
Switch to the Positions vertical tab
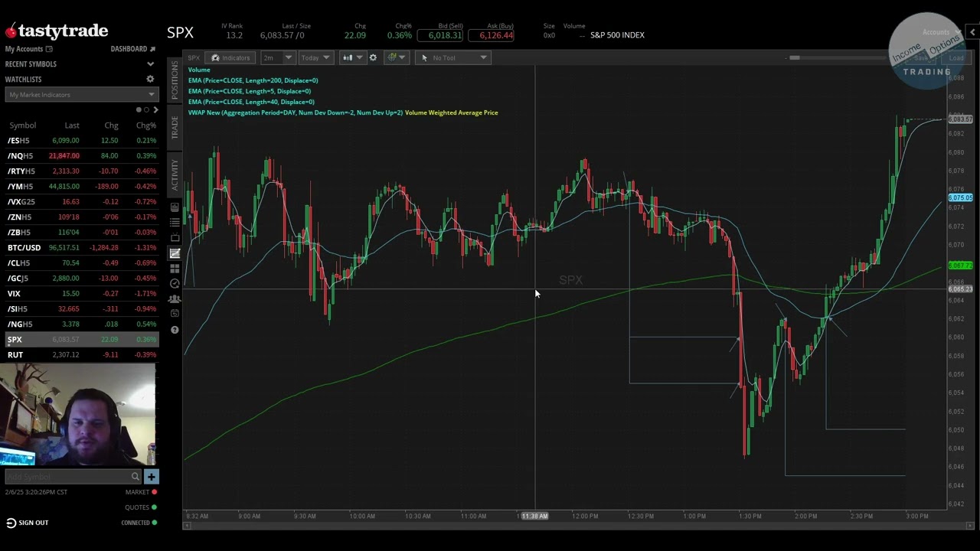point(175,79)
